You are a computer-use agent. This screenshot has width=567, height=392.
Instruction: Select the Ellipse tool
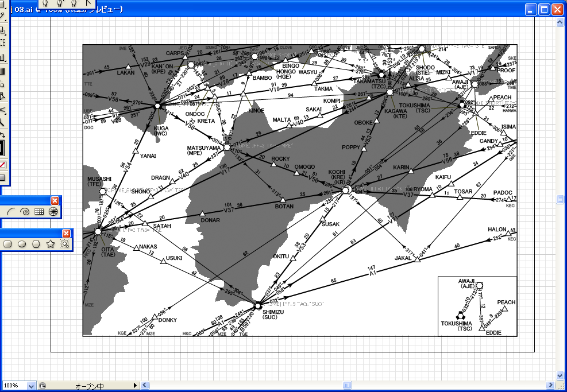(x=22, y=244)
